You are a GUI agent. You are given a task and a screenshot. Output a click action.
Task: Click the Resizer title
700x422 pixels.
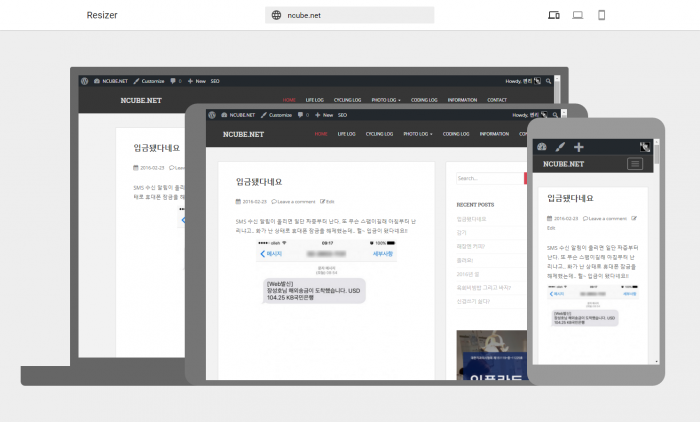pos(102,15)
